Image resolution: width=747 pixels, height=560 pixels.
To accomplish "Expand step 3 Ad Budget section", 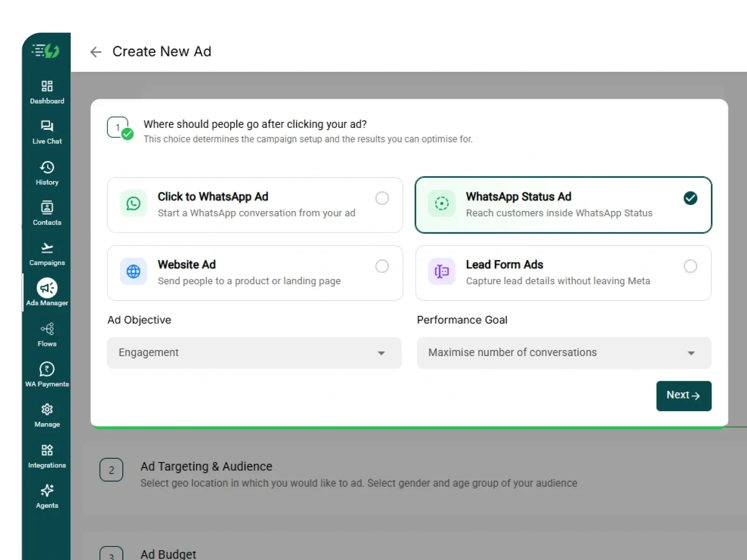I will [415, 546].
